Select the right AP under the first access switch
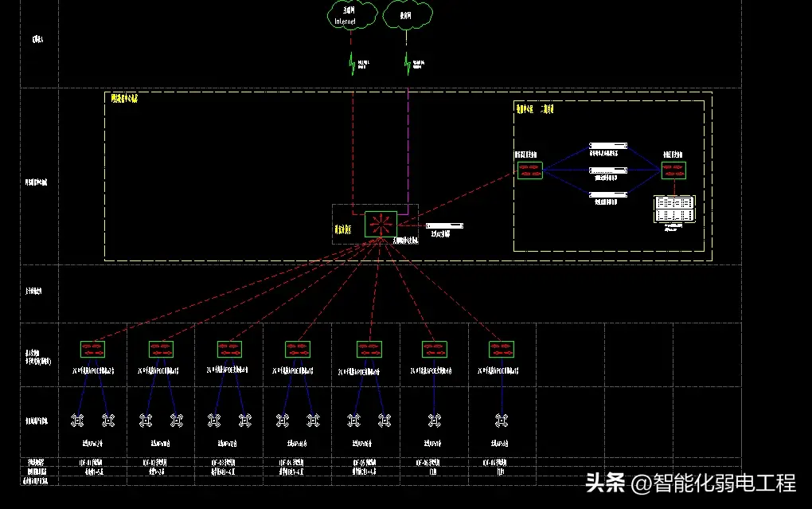Image resolution: width=812 pixels, height=509 pixels. click(108, 421)
